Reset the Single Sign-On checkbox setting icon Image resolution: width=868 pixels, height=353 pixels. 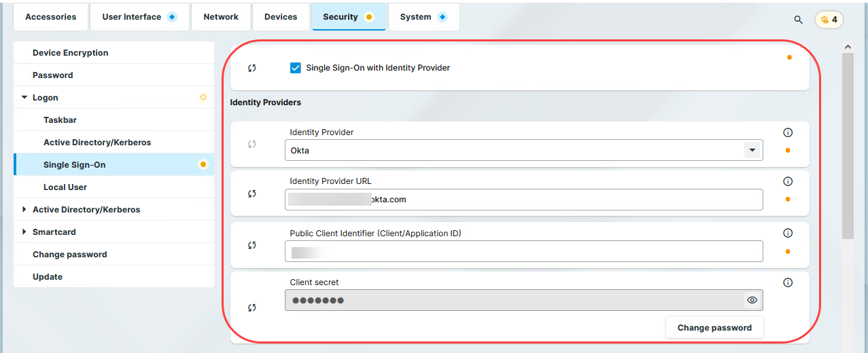point(252,68)
